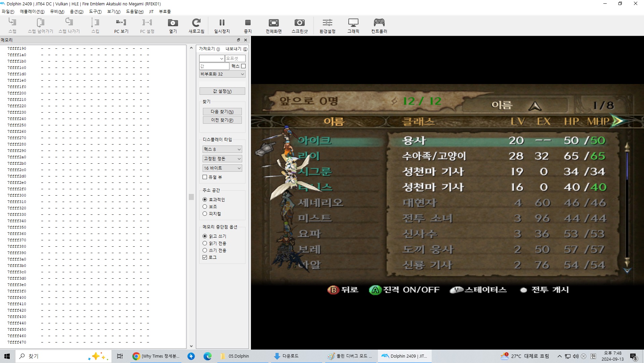
Task: Focus the offset (오프셋) input field
Action: [x=235, y=58]
